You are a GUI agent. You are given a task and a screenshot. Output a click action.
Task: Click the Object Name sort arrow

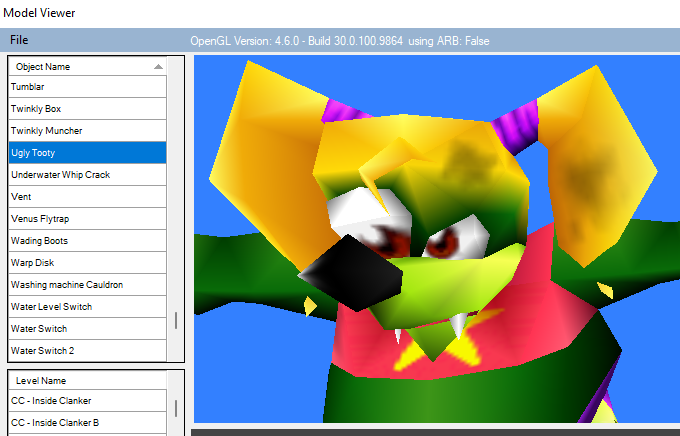click(158, 66)
